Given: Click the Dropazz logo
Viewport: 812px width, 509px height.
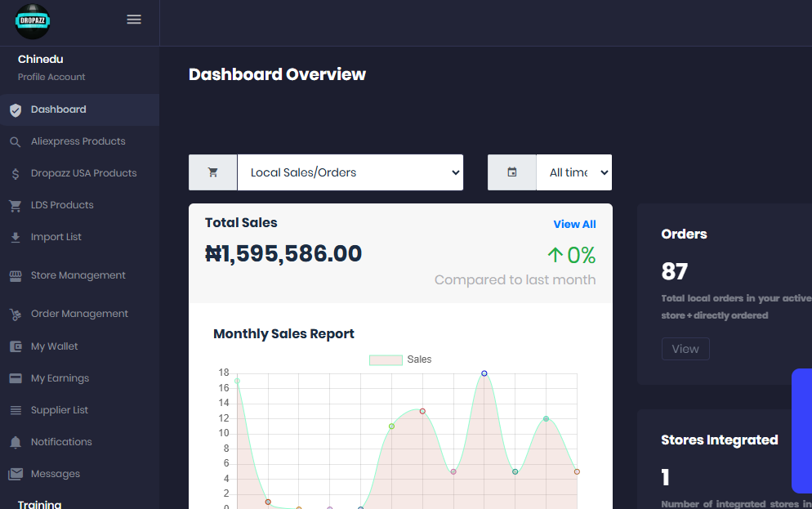Looking at the screenshot, I should (33, 22).
